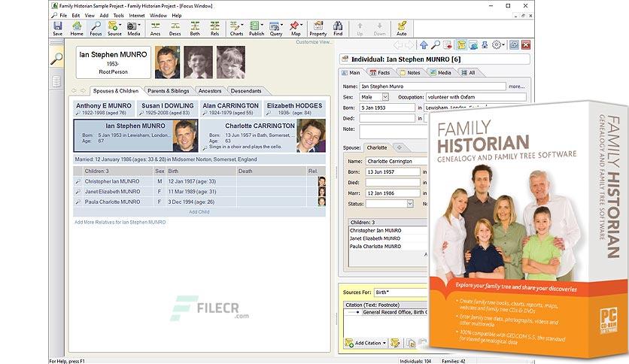Open the Sex dropdown showing Male

coord(385,97)
